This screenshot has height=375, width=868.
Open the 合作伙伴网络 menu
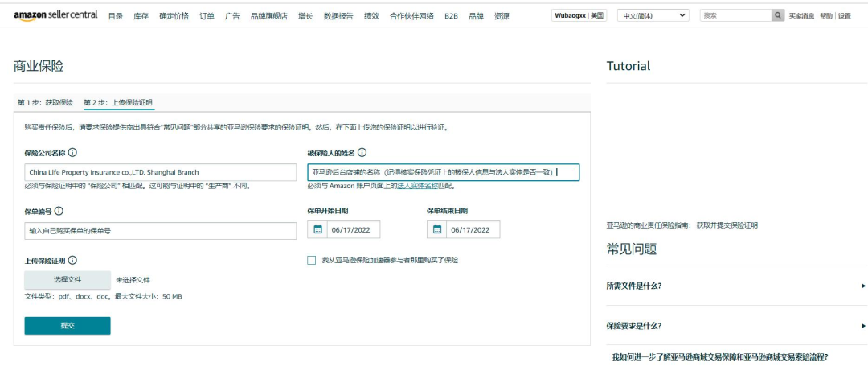point(411,16)
